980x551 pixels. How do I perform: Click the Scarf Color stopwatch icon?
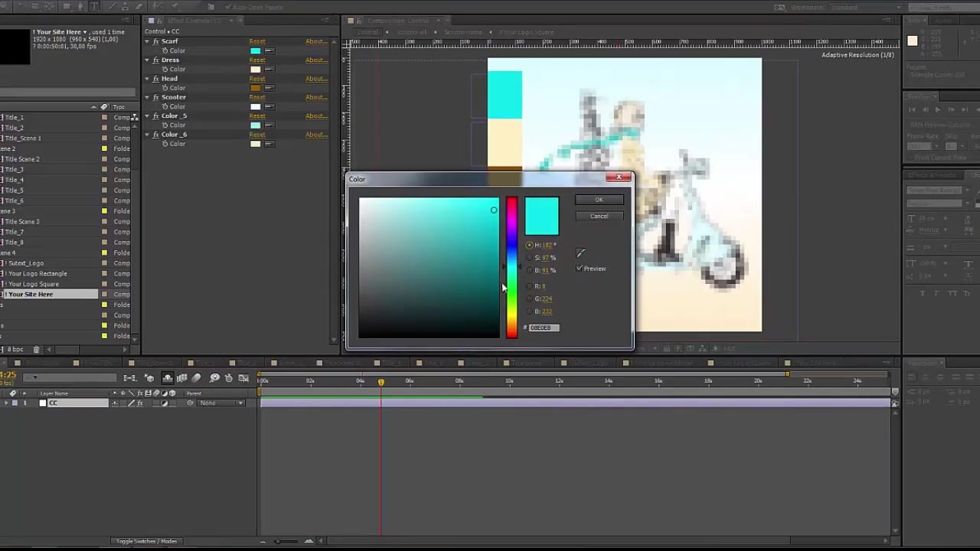(165, 51)
